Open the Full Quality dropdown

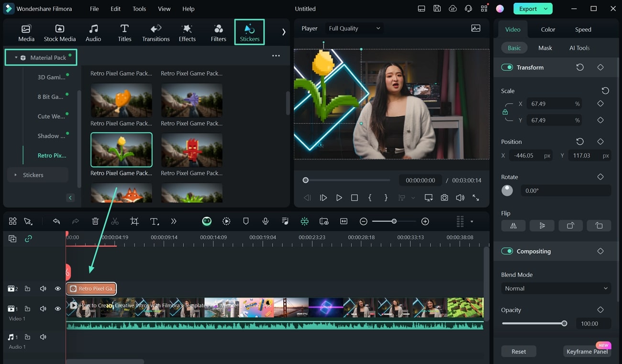355,28
